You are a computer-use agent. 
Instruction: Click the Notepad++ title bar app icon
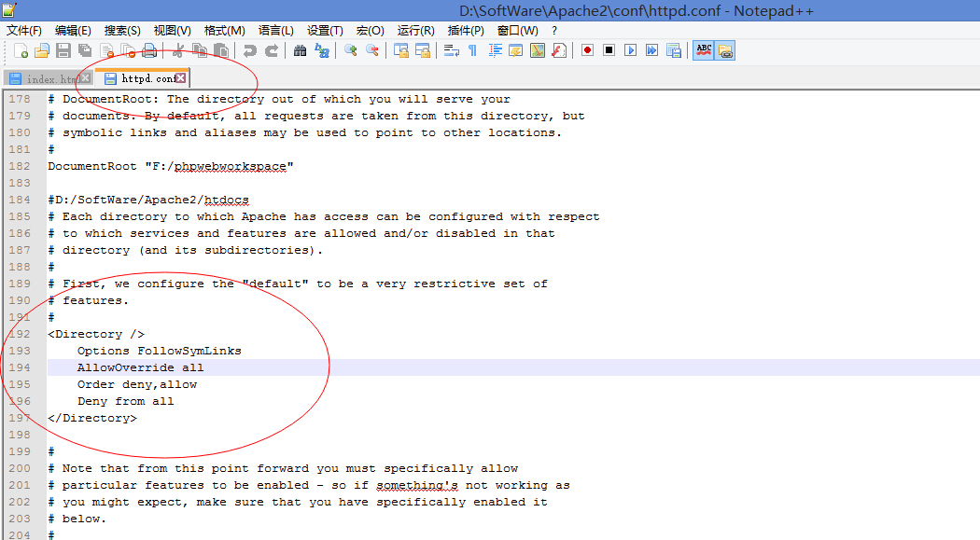tap(8, 10)
